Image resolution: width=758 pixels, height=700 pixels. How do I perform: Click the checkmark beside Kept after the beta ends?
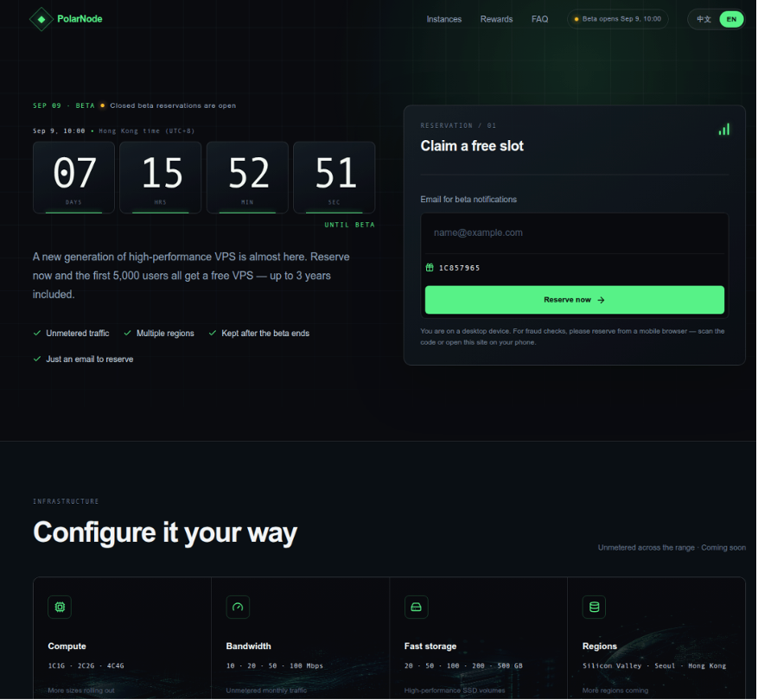(213, 333)
